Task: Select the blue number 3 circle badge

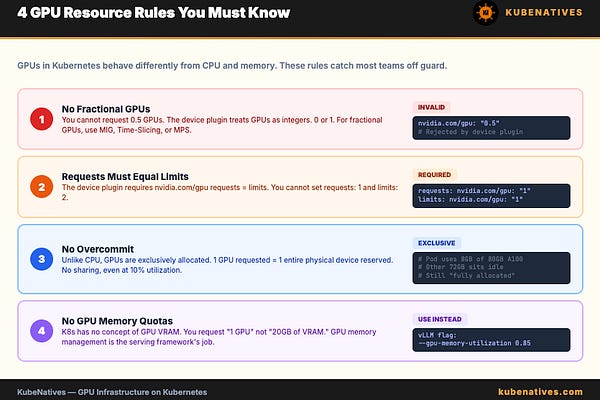Action: pyautogui.click(x=41, y=259)
